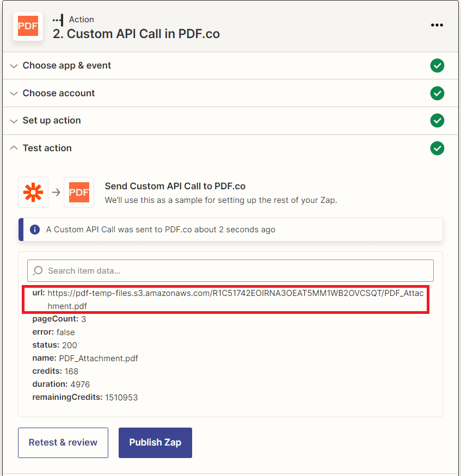
Task: Expand the Choose account section
Action: pyautogui.click(x=58, y=93)
